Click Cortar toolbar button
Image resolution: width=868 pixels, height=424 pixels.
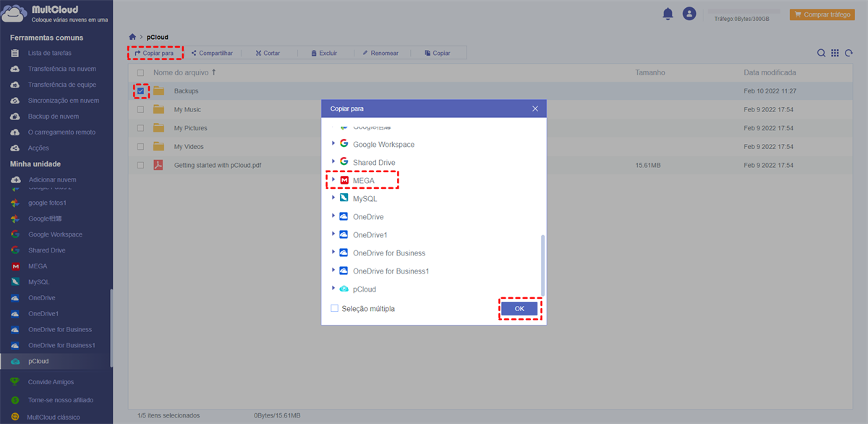click(268, 53)
